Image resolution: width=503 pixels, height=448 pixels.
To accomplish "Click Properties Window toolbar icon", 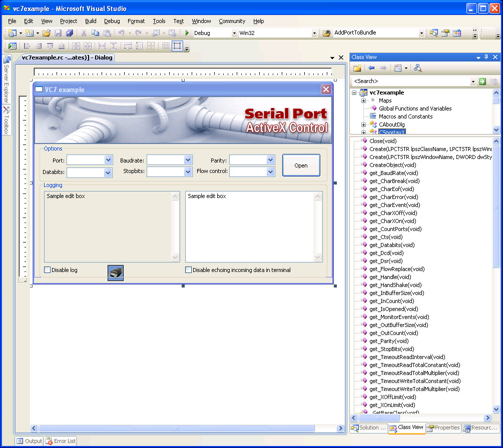I will pos(445,32).
